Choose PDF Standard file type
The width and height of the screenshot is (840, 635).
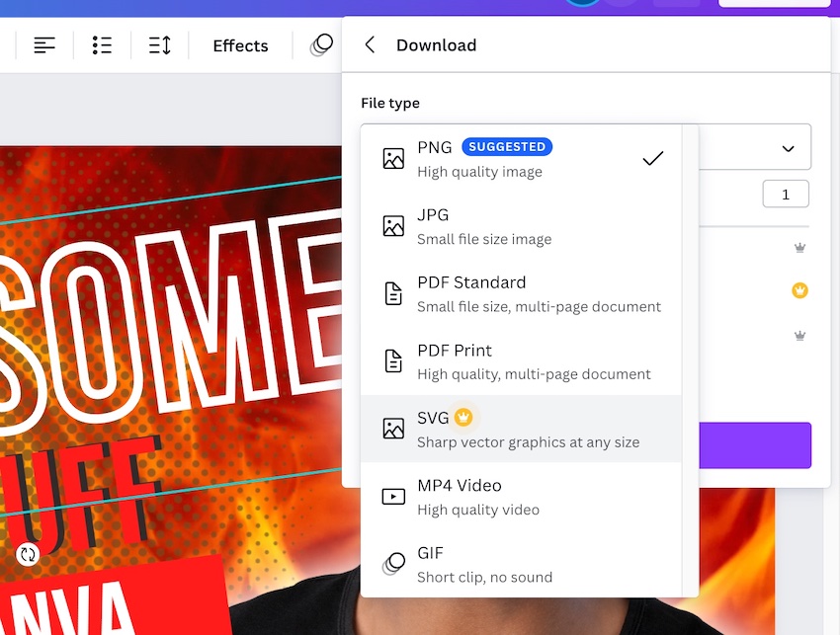coord(521,293)
